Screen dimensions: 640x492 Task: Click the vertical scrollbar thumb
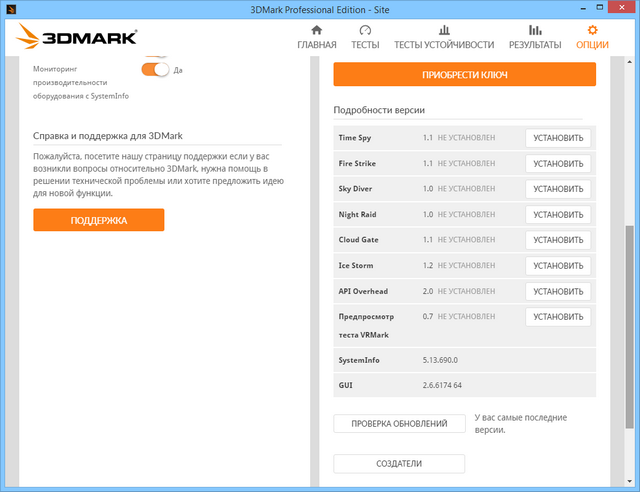pyautogui.click(x=629, y=327)
